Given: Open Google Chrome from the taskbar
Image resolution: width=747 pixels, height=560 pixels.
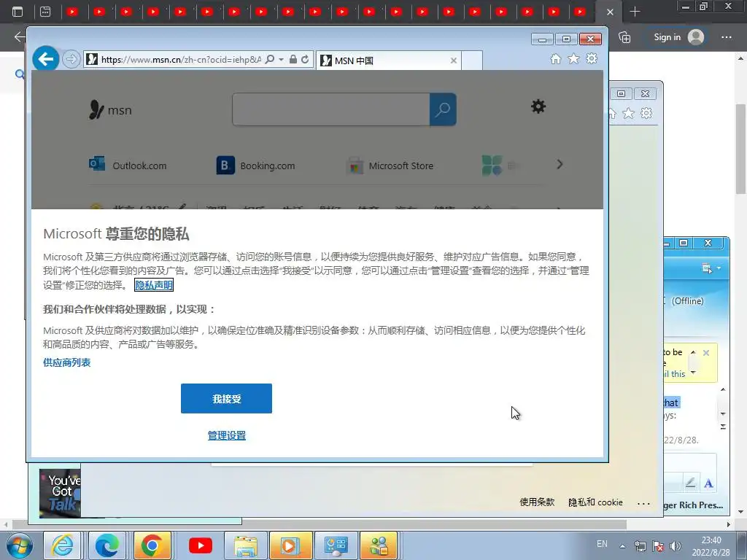Looking at the screenshot, I should pyautogui.click(x=152, y=545).
